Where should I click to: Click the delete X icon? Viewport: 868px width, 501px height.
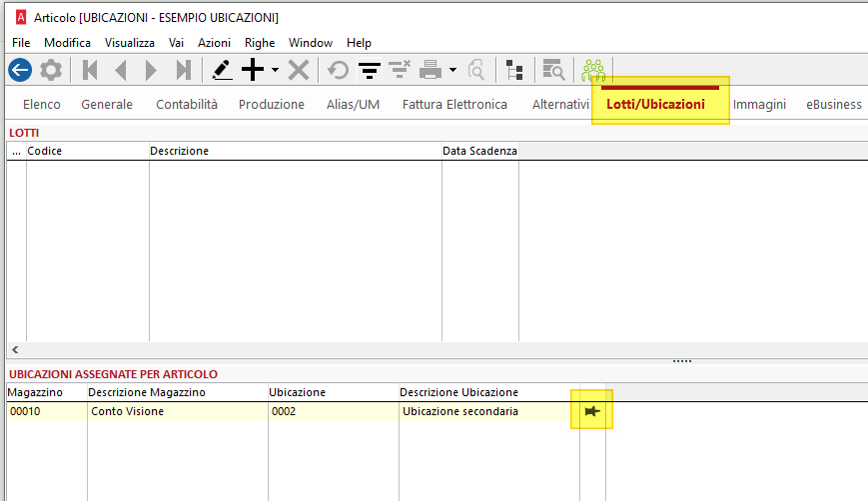pos(299,70)
